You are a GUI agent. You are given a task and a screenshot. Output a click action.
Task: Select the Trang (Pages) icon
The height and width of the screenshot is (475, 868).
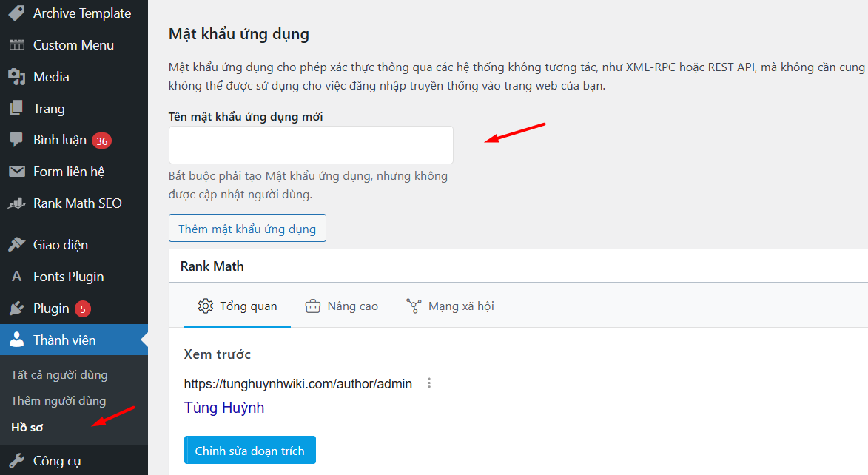click(x=16, y=108)
